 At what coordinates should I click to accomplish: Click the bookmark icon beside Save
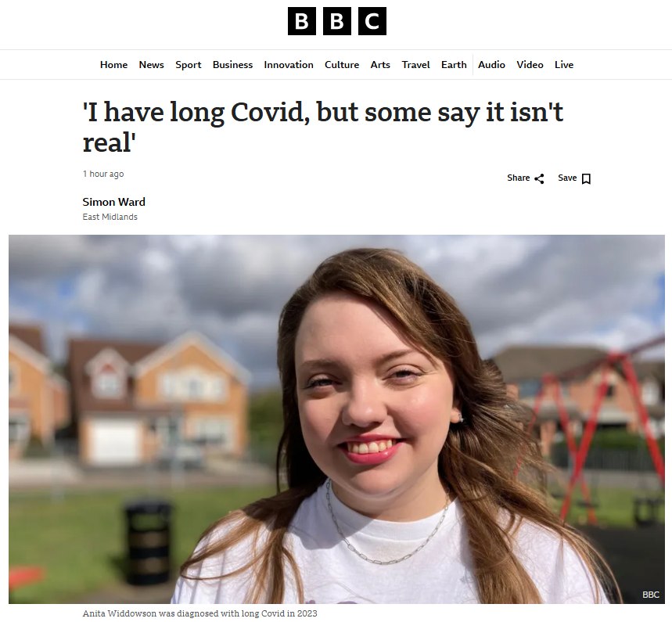(x=586, y=178)
